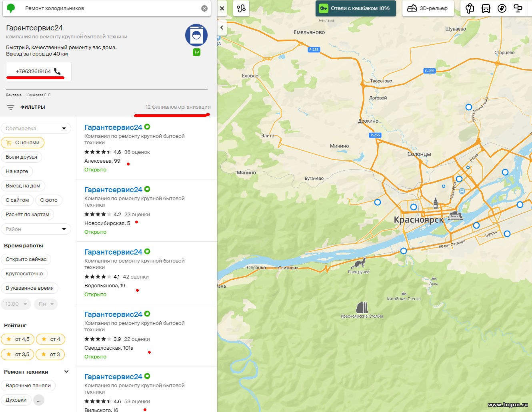The width and height of the screenshot is (532, 412).
Task: Enable the Были друзья filter
Action: click(22, 157)
